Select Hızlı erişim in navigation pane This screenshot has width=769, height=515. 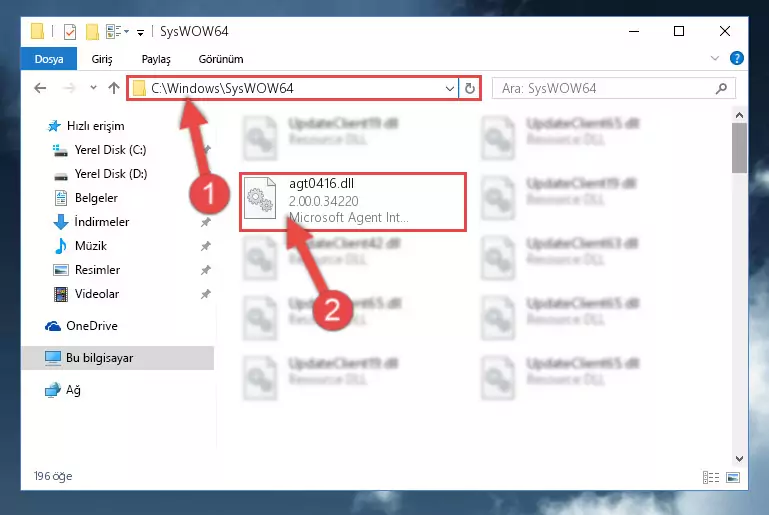pyautogui.click(x=95, y=126)
